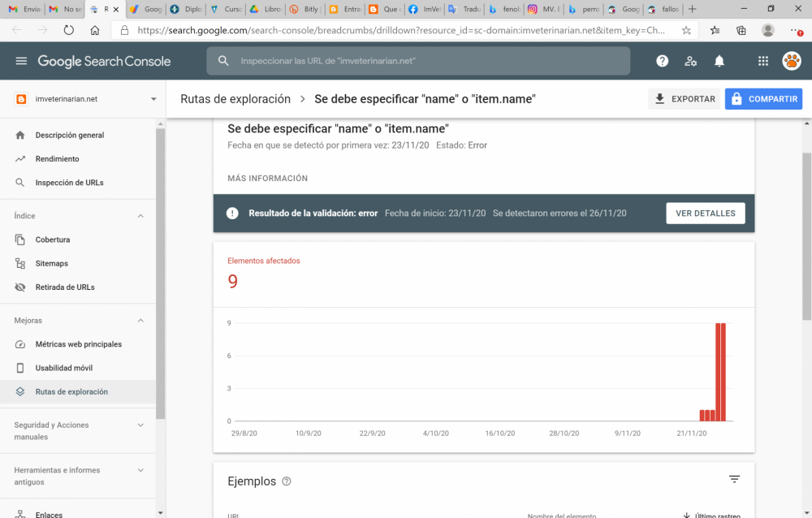
Task: Open the Google apps launcher grid
Action: (x=762, y=61)
